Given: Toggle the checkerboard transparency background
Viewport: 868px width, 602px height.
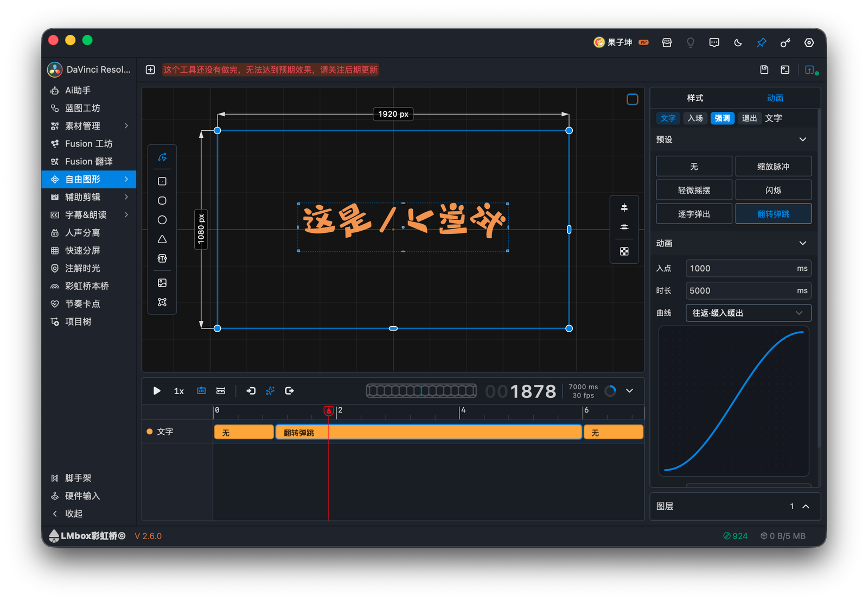Looking at the screenshot, I should (x=624, y=251).
